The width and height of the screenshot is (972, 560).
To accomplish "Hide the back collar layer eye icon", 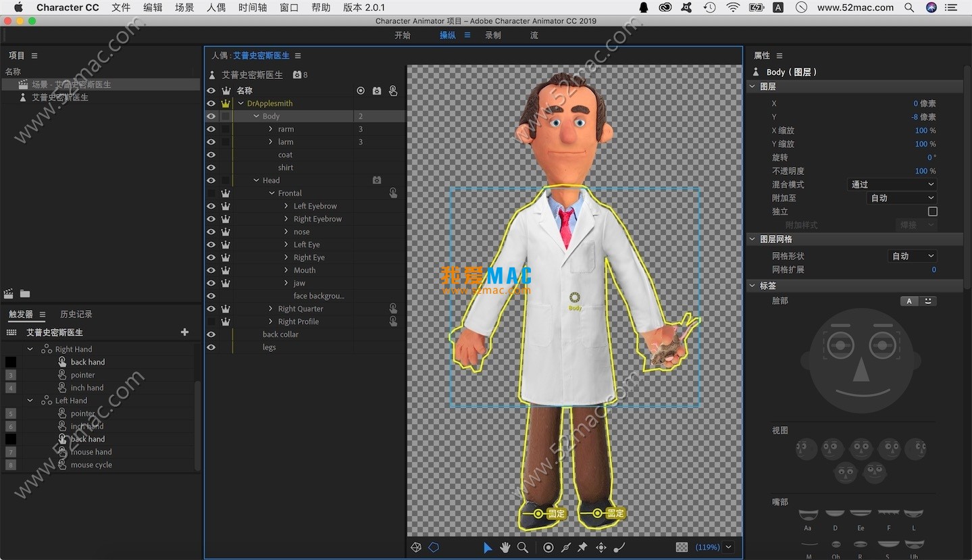I will pos(211,334).
